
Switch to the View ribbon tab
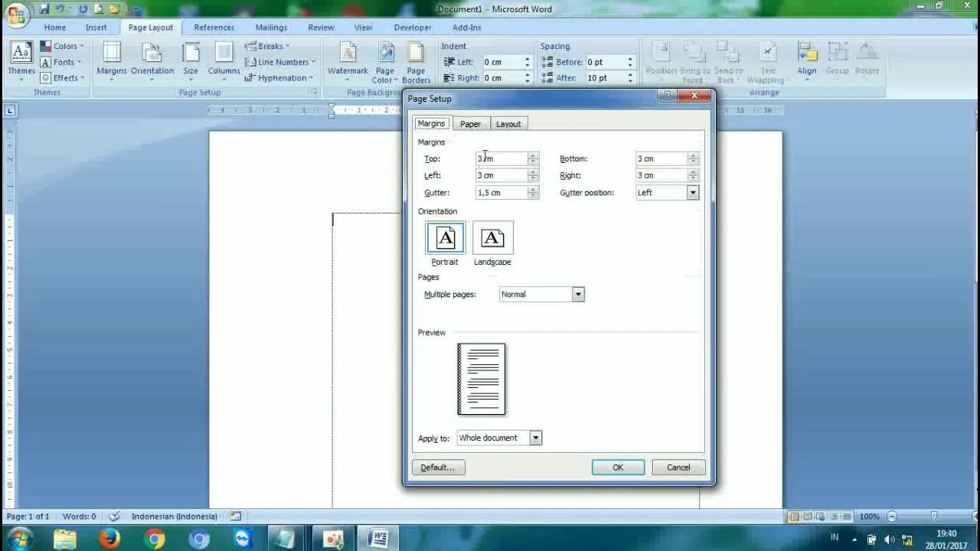(363, 28)
